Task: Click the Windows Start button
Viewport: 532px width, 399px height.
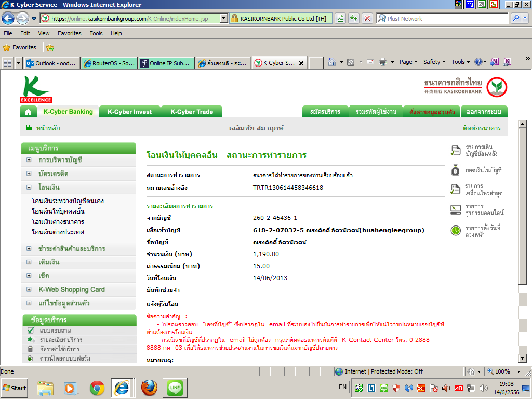Action: coord(14,388)
